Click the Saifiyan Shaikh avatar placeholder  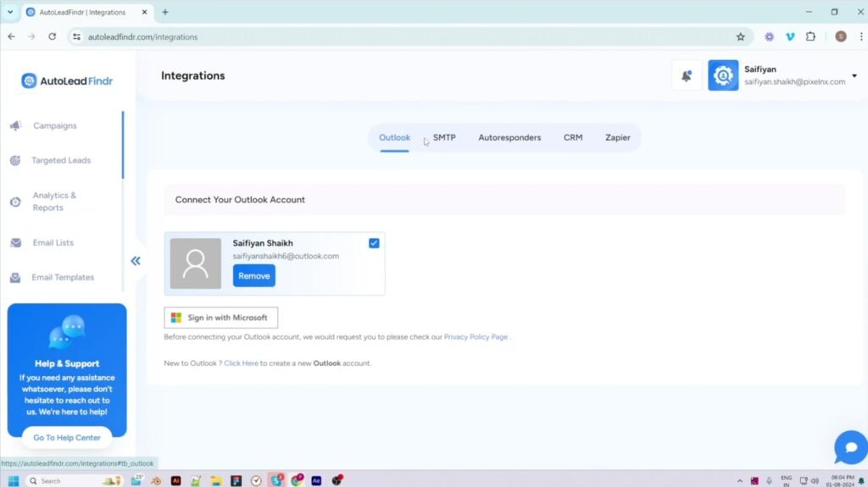click(196, 263)
